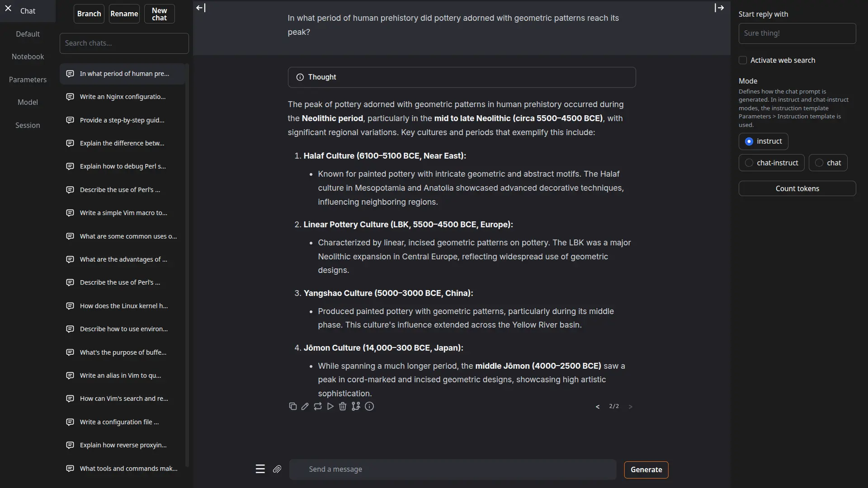This screenshot has height=488, width=868.
Task: Type in the Search chats field
Action: coord(124,43)
